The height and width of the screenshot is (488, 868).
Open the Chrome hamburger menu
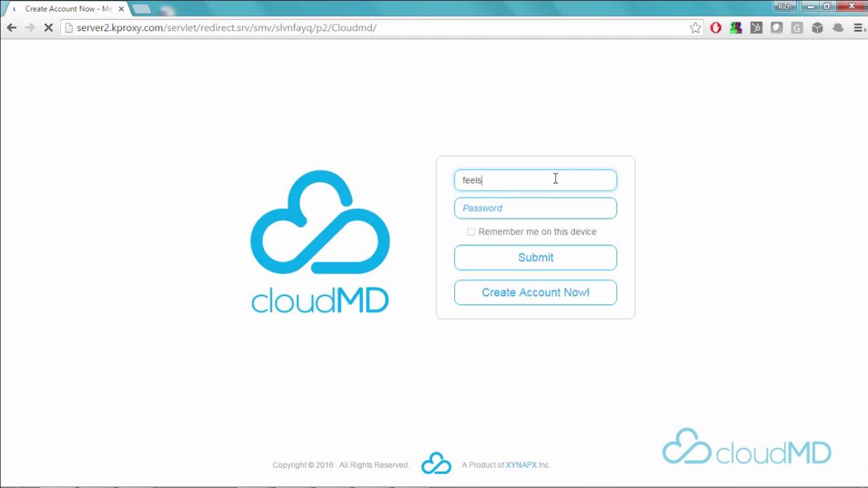click(858, 28)
